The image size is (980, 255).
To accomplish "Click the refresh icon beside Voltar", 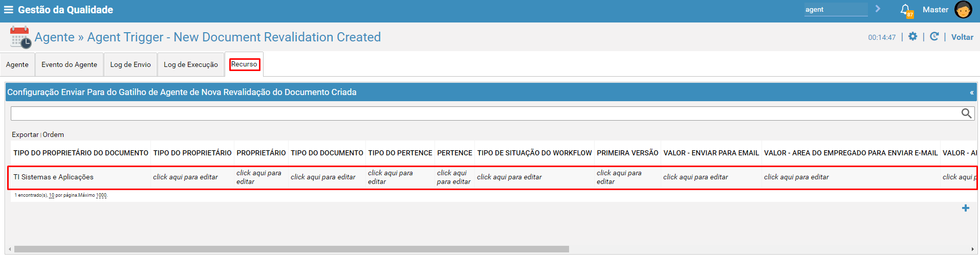I will [934, 37].
